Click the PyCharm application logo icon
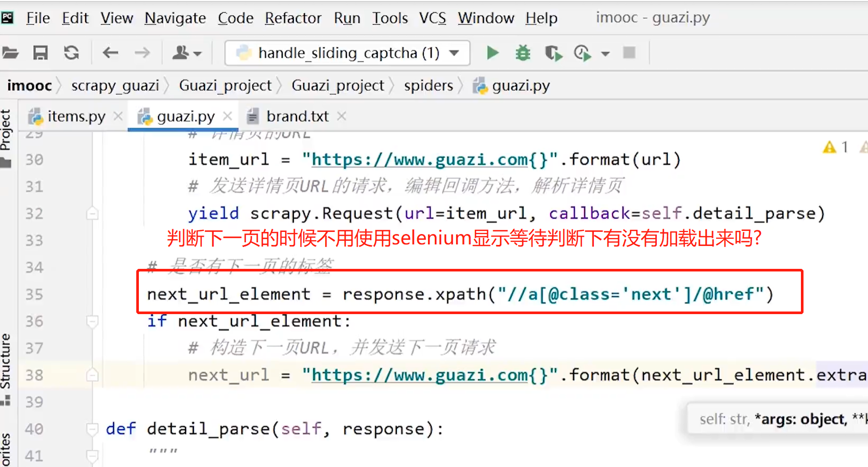The width and height of the screenshot is (868, 467). (x=7, y=18)
